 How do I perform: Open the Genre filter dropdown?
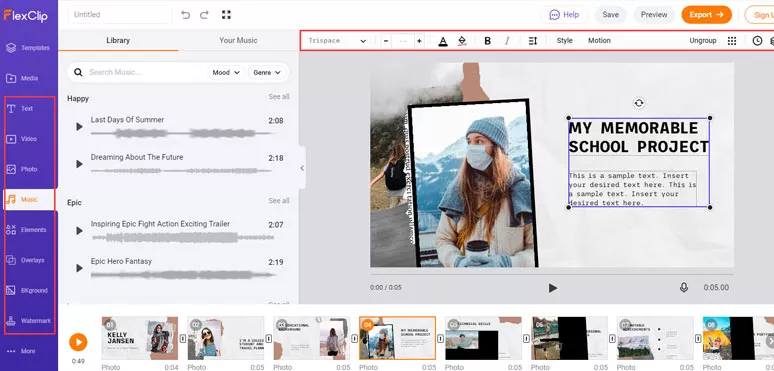tap(267, 73)
